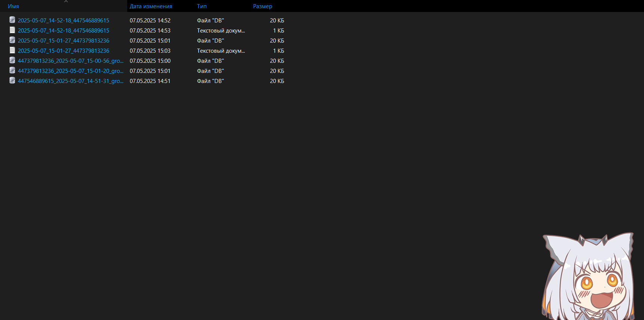Image resolution: width=644 pixels, height=320 pixels.
Task: Click the database icon of the 14-51-31 file
Action: click(x=12, y=81)
